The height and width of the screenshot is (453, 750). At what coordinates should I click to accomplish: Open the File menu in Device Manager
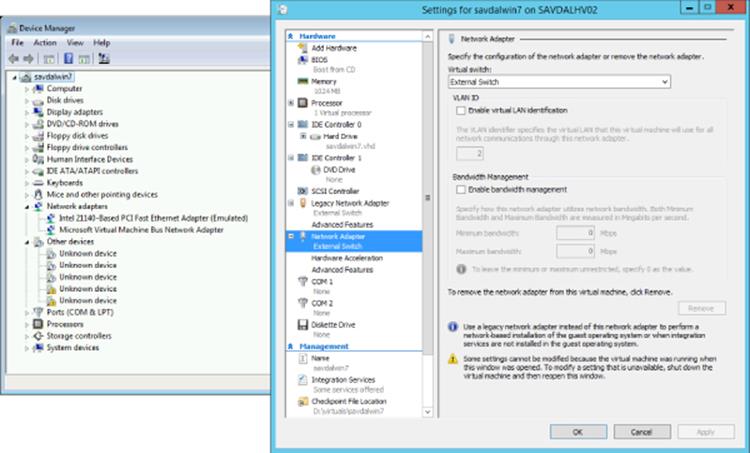pyautogui.click(x=17, y=43)
